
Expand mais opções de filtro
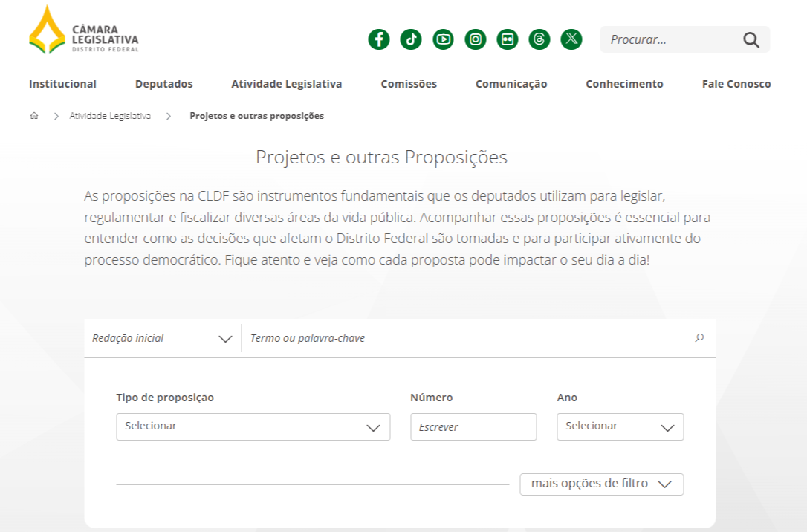coord(601,484)
